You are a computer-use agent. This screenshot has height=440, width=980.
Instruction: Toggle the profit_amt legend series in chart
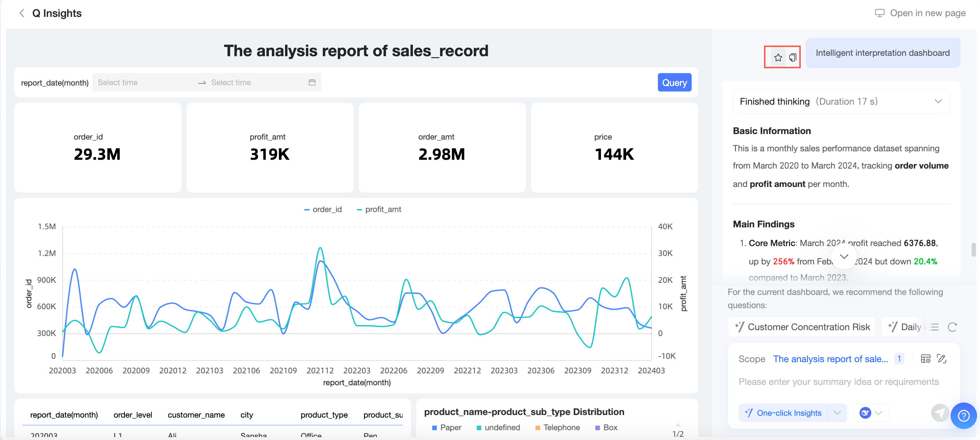379,210
